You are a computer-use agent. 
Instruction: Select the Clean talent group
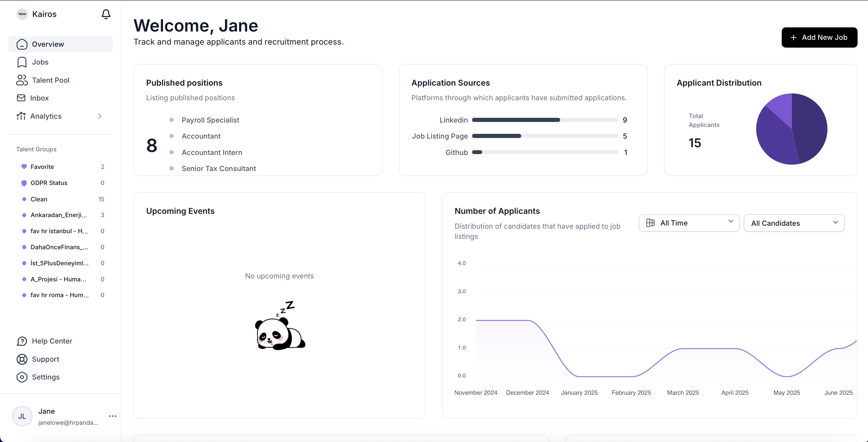pos(39,199)
